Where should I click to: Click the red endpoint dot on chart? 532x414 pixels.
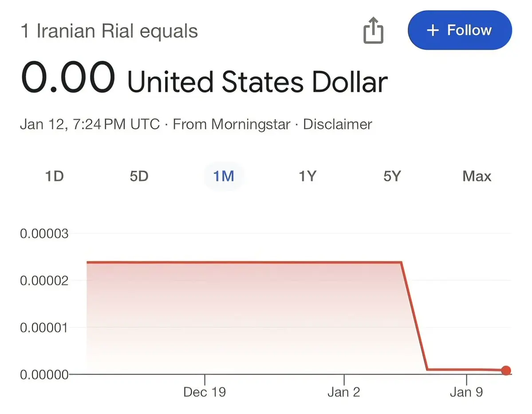[x=506, y=370]
